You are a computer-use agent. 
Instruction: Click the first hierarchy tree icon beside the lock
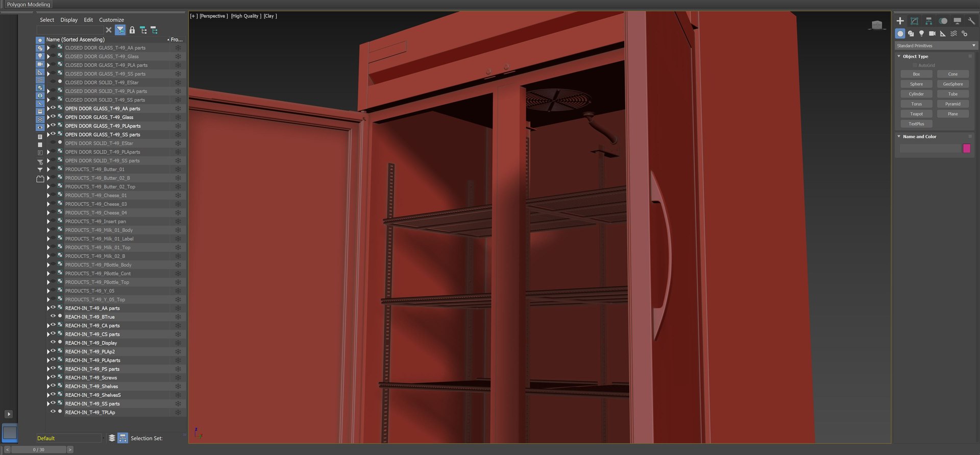point(143,30)
